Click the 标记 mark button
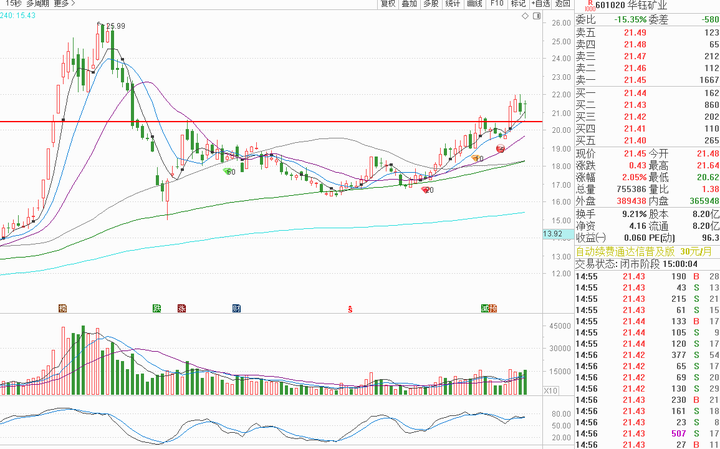 518,4
